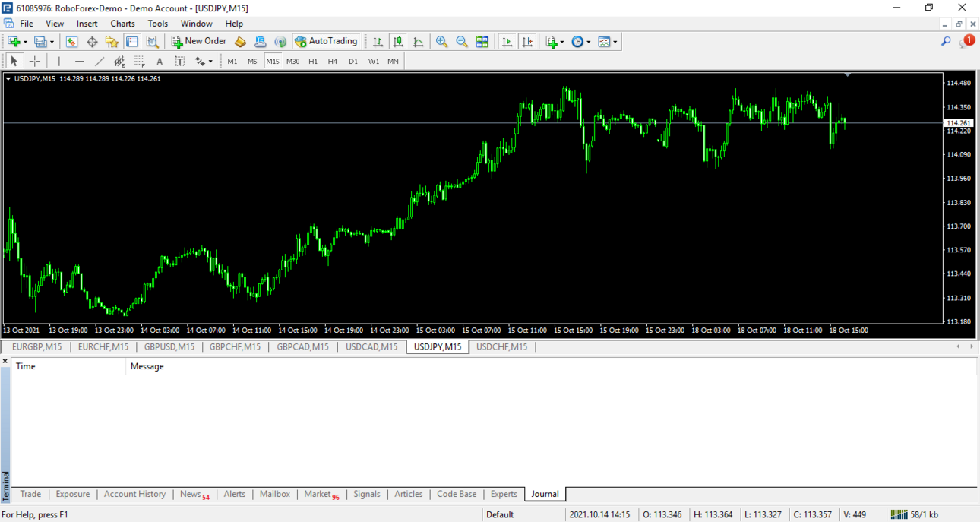Switch to Line Chart mode
This screenshot has height=522, width=980.
tap(418, 42)
